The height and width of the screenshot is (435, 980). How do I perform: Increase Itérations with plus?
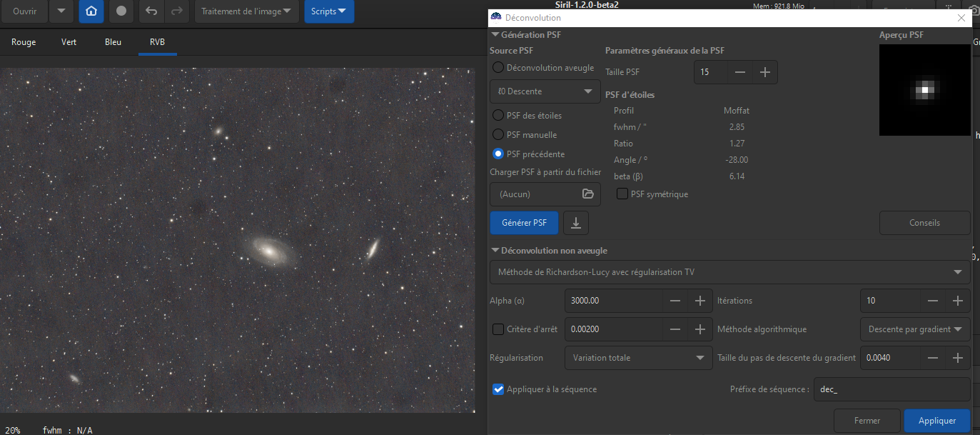coord(958,301)
